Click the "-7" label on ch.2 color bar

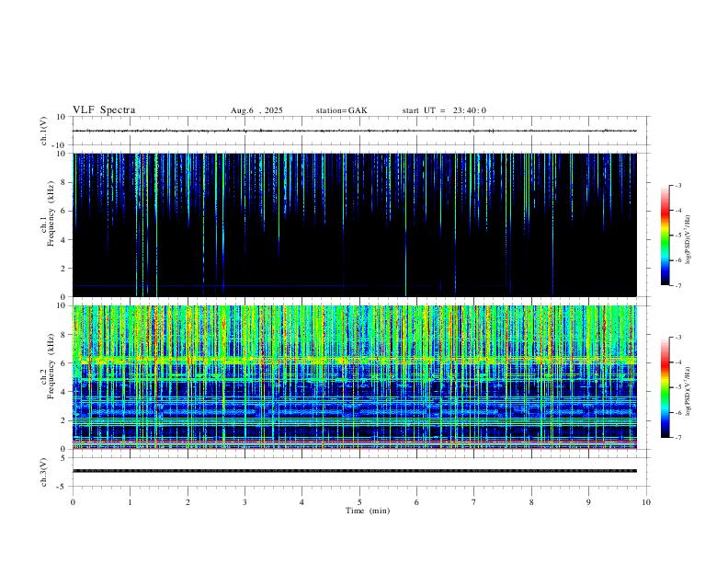pyautogui.click(x=677, y=438)
